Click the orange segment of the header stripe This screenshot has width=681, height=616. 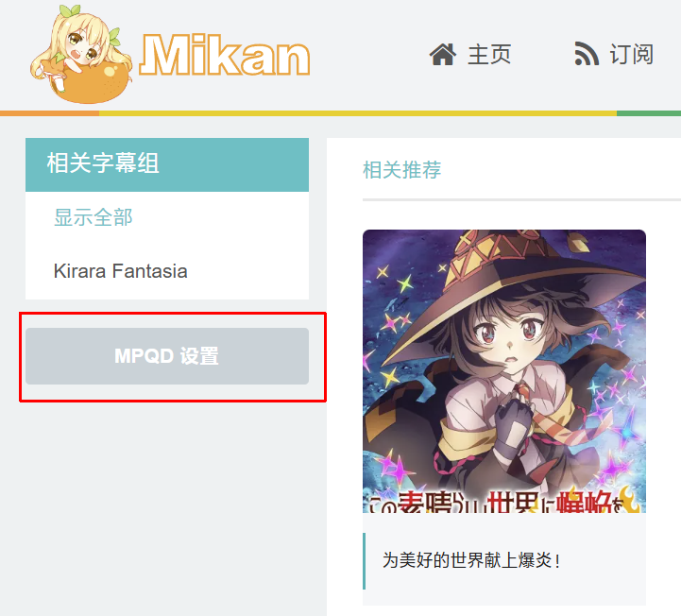pos(49,113)
